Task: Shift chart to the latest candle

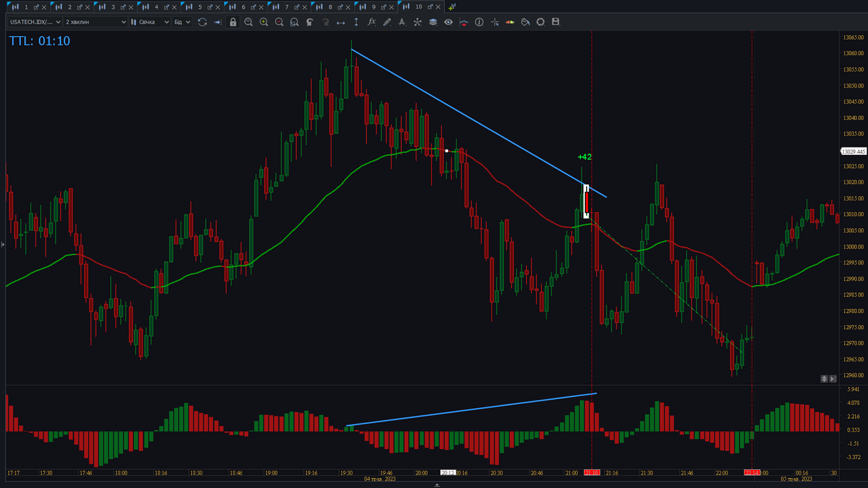Action: 217,22
